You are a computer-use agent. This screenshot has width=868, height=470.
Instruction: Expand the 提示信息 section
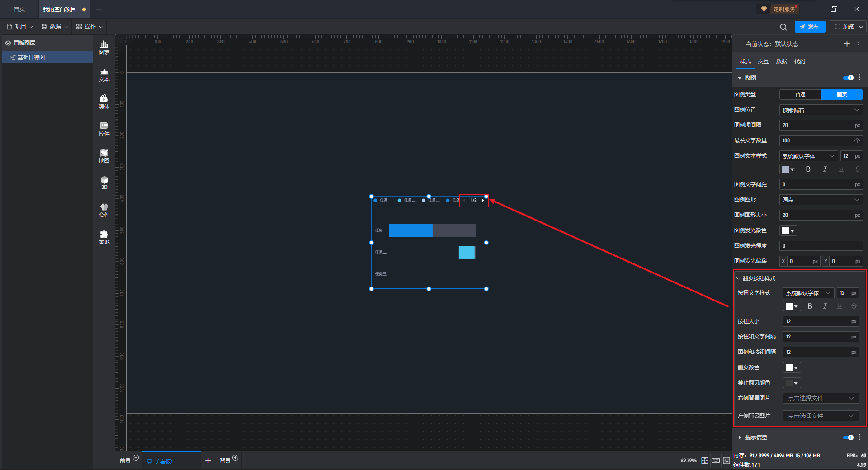[x=740, y=437]
